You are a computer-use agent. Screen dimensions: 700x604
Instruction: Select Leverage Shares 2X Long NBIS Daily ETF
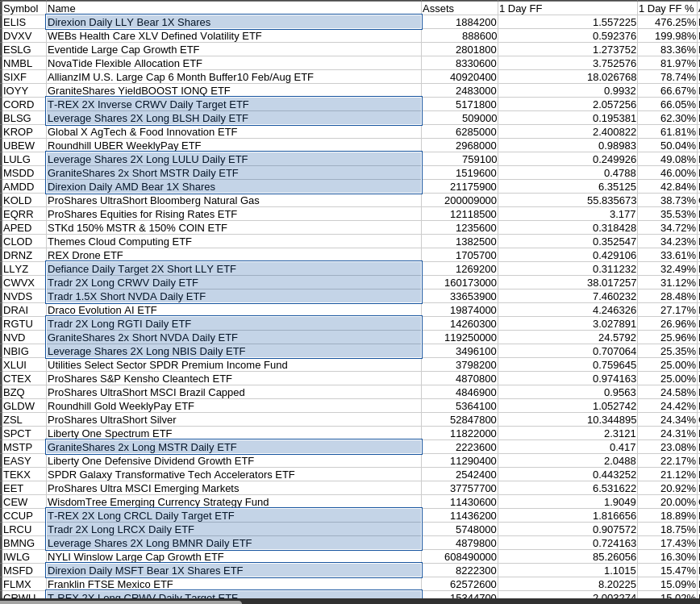234,352
